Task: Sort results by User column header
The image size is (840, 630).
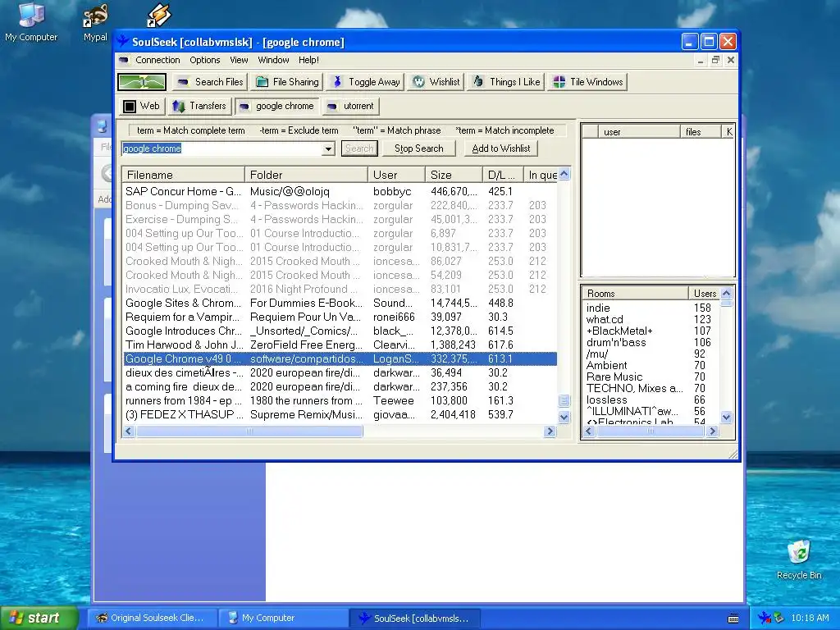Action: coord(396,175)
